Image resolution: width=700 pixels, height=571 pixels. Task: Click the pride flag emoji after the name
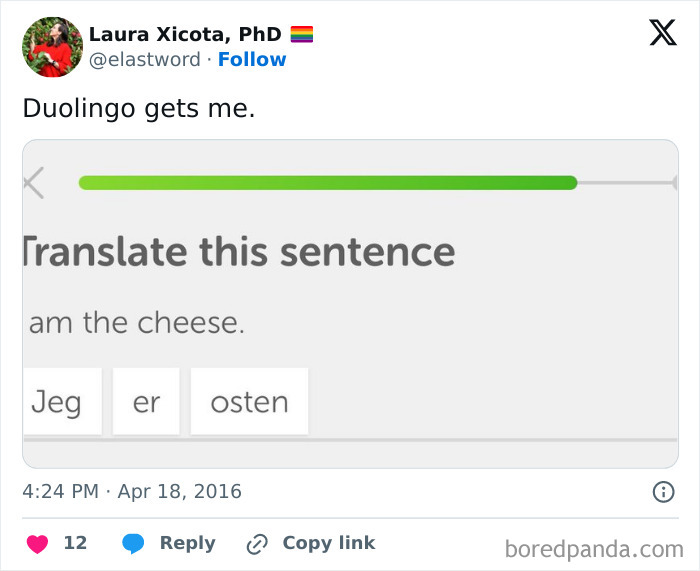click(x=302, y=34)
